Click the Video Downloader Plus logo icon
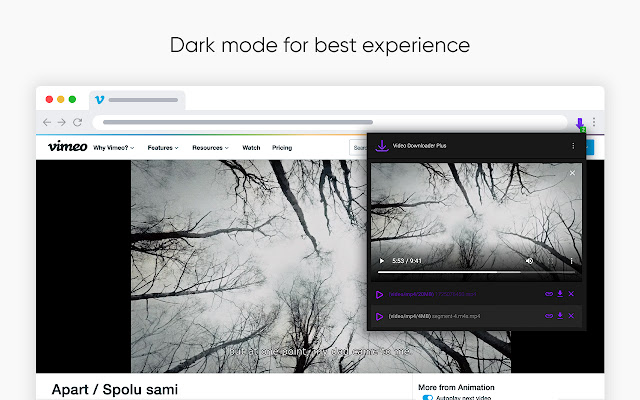 [382, 146]
